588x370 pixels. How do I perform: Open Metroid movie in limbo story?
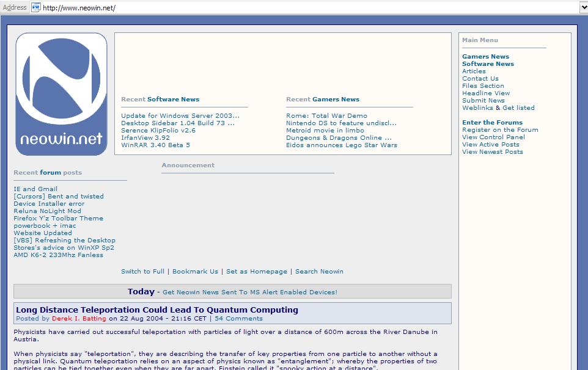click(325, 130)
